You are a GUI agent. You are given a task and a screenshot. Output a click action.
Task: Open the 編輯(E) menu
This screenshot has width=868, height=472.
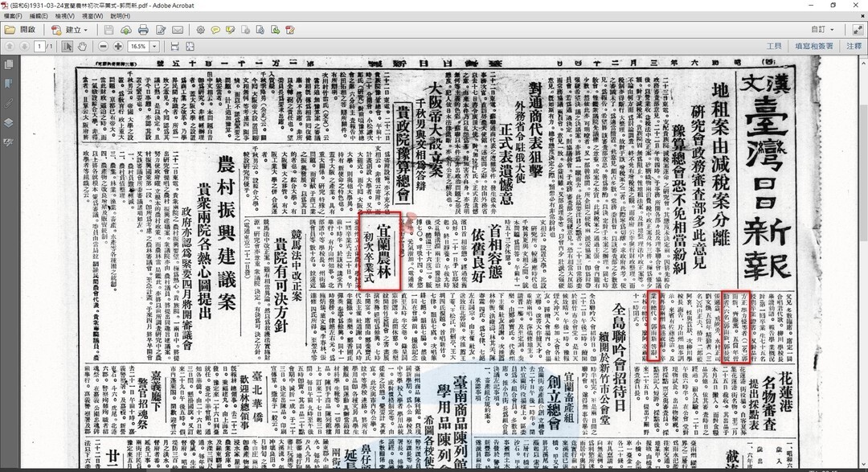(x=39, y=16)
